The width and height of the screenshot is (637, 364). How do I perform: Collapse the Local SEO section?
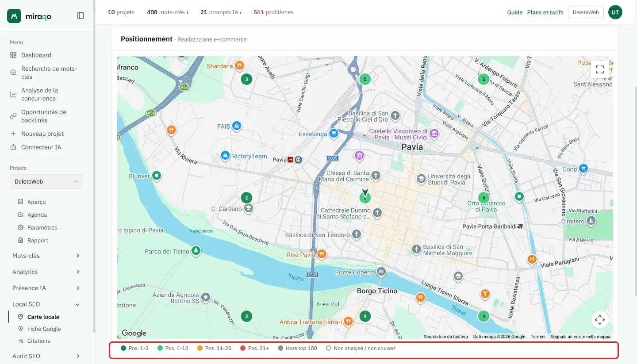pos(46,304)
